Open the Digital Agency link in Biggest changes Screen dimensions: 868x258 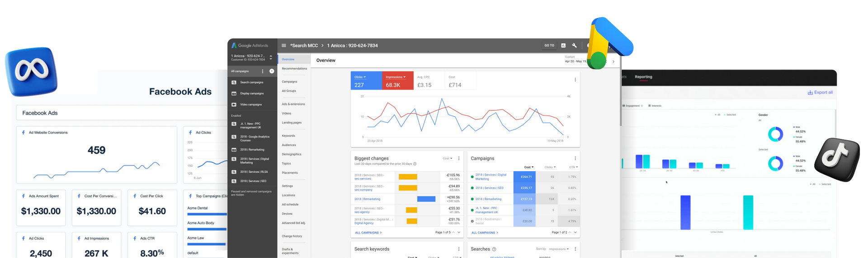tap(364, 223)
